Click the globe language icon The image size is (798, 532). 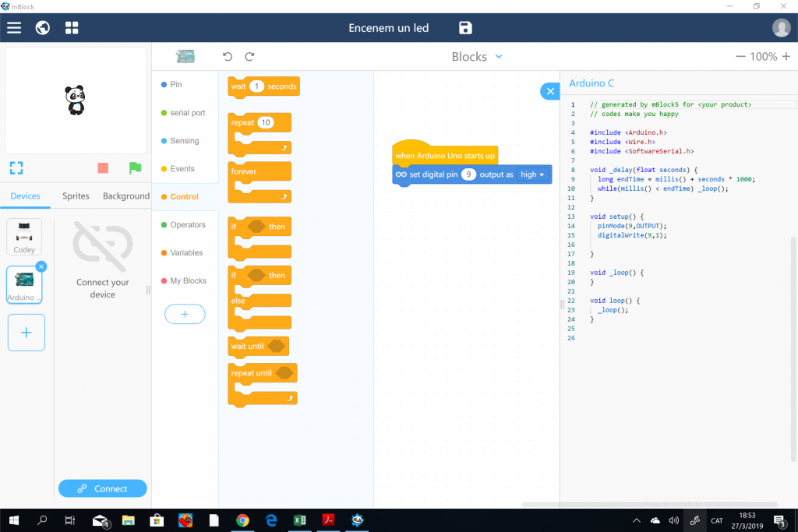coord(43,28)
